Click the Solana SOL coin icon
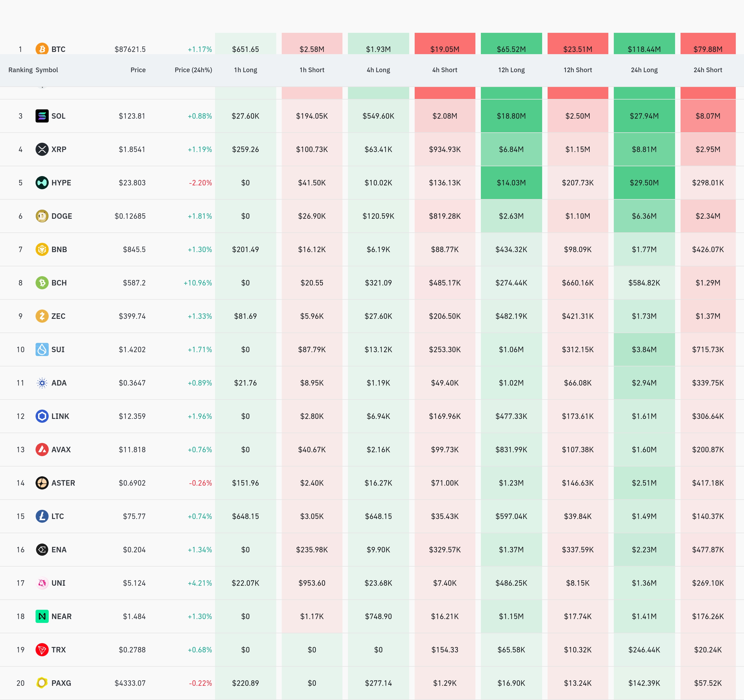Screen dimensions: 744x700 pos(42,116)
